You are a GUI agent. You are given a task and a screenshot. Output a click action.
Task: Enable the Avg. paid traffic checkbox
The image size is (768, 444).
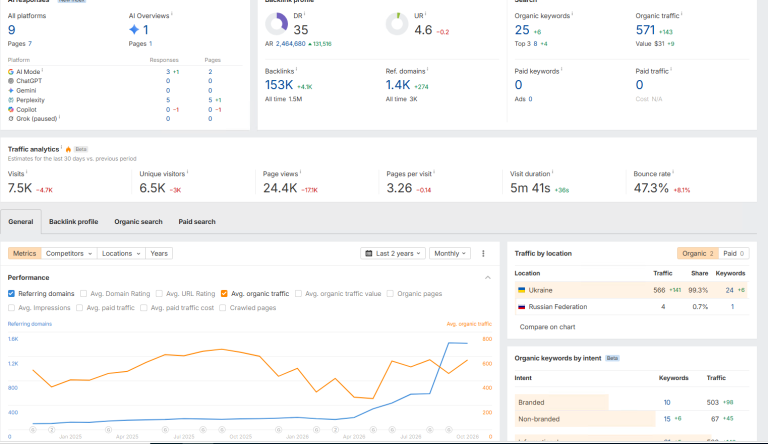[79, 308]
